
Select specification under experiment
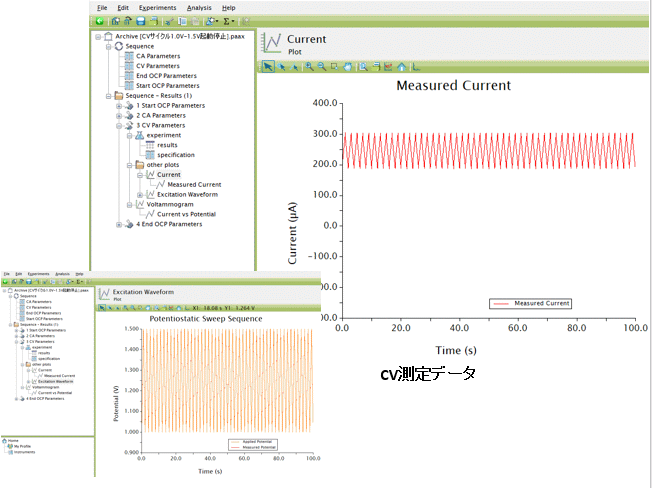176,155
